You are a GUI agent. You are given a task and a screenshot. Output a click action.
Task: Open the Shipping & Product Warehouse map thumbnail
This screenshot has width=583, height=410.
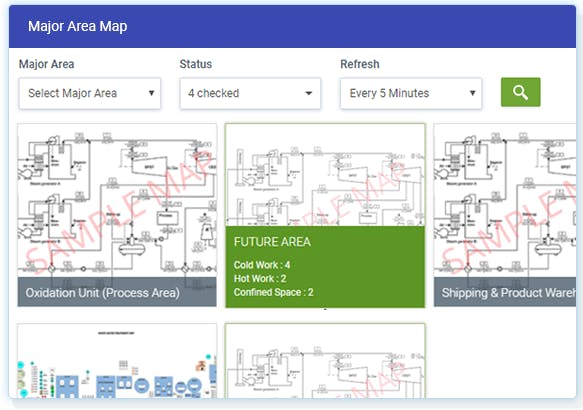click(505, 215)
